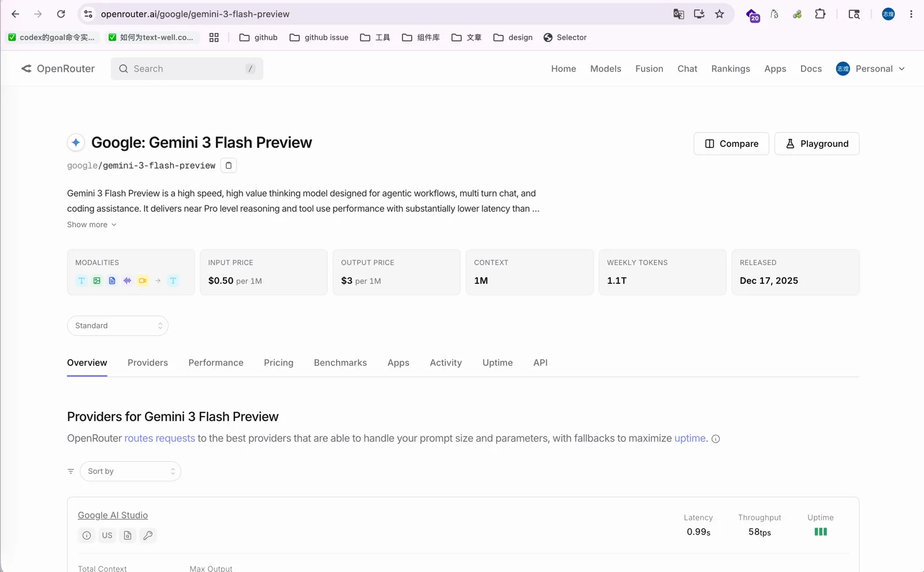Click the audio input modality icon
This screenshot has height=572, width=924.
127,281
